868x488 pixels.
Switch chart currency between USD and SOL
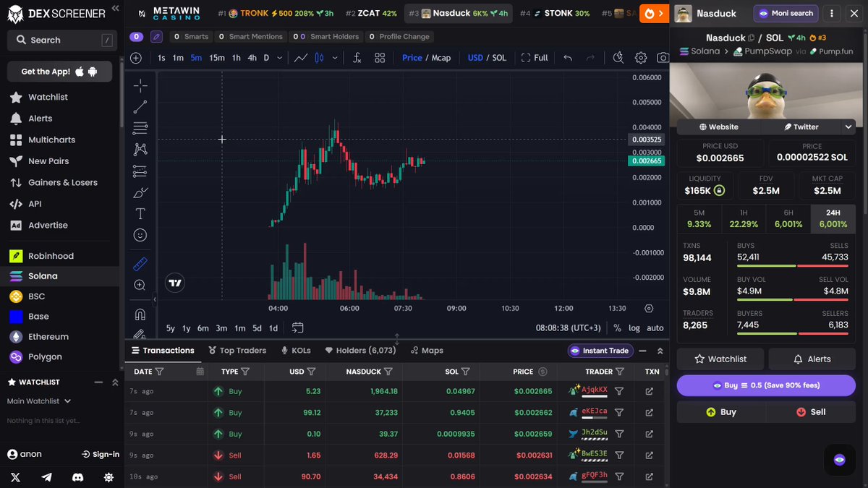point(487,58)
